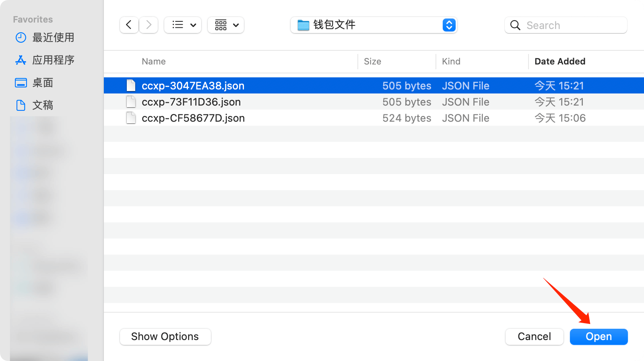This screenshot has width=644, height=361.
Task: Open the grid grouping options dropdown
Action: pyautogui.click(x=226, y=25)
